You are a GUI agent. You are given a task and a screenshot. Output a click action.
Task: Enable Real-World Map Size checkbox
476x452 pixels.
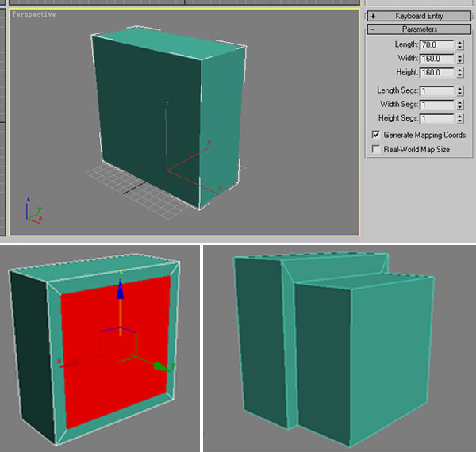click(x=376, y=149)
